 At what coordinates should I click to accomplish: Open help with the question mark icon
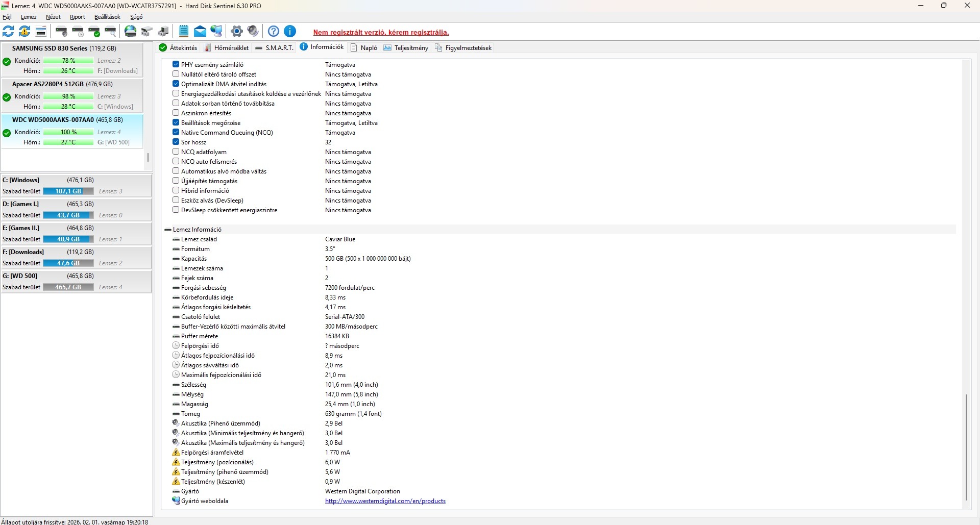point(274,32)
